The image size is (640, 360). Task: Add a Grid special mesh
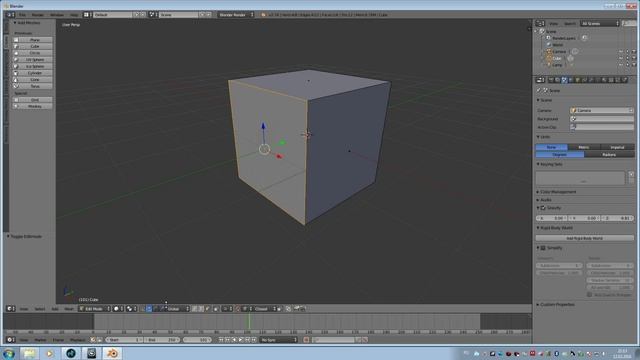pos(32,100)
